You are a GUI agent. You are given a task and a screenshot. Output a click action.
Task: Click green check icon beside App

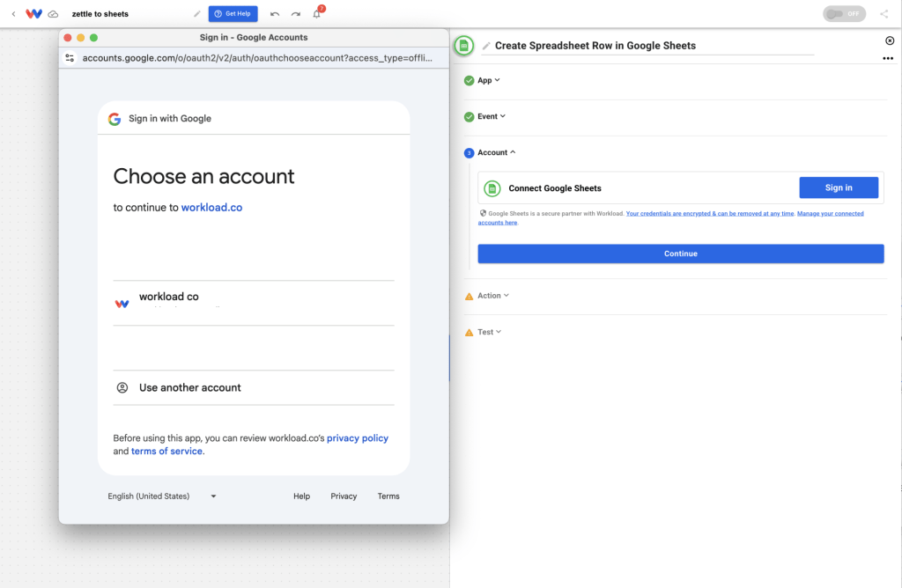tap(469, 80)
